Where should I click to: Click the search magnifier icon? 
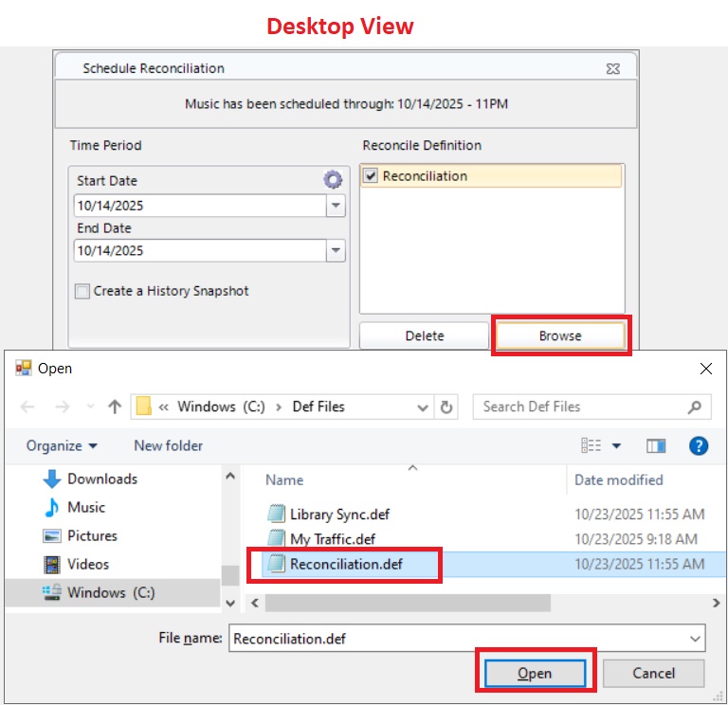[694, 407]
